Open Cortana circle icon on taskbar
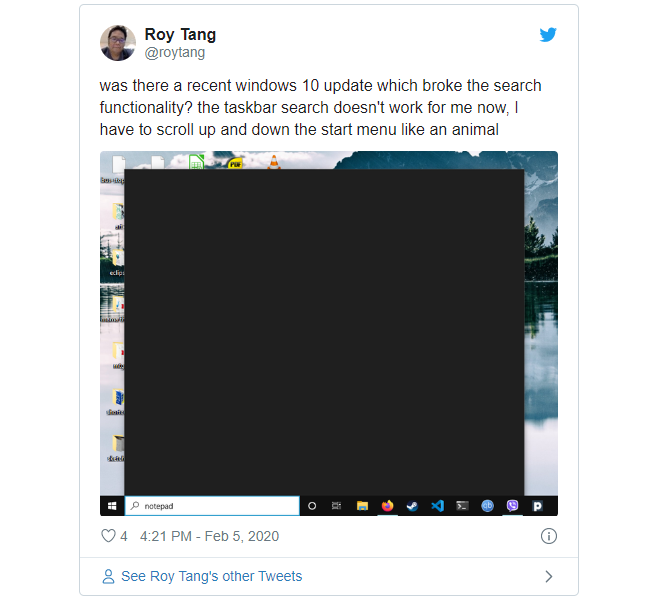The image size is (651, 602). [x=312, y=506]
